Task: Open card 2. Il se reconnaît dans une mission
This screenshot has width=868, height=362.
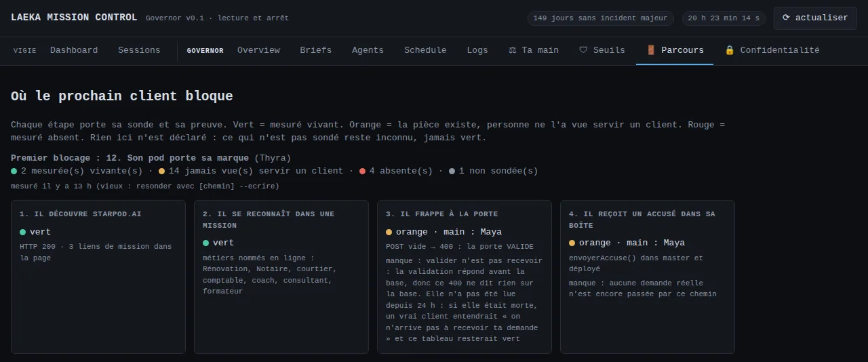Action: [281, 277]
